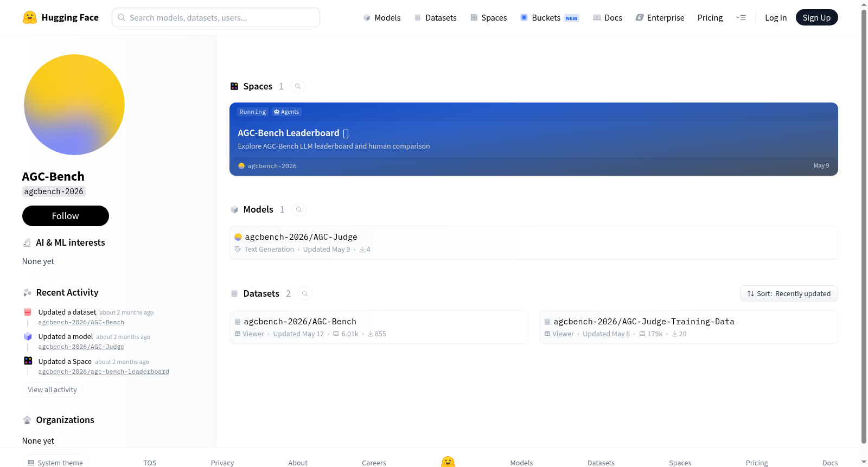Viewport: 868px width, 467px height.
Task: Search within Datasets using the magnifier icon
Action: pyautogui.click(x=305, y=293)
